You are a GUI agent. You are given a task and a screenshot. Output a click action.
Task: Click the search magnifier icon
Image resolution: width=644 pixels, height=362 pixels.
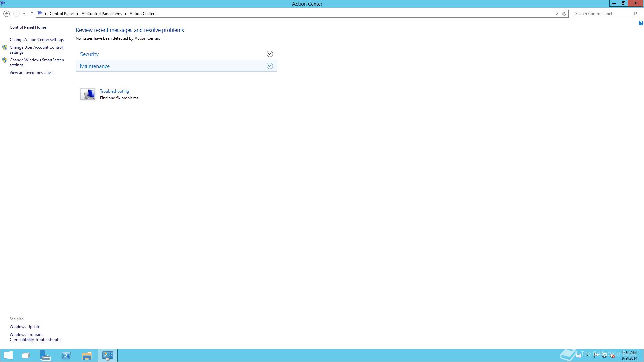point(635,14)
